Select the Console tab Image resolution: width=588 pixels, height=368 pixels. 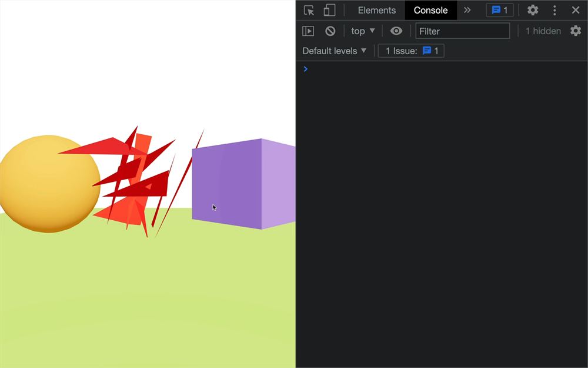pos(430,10)
